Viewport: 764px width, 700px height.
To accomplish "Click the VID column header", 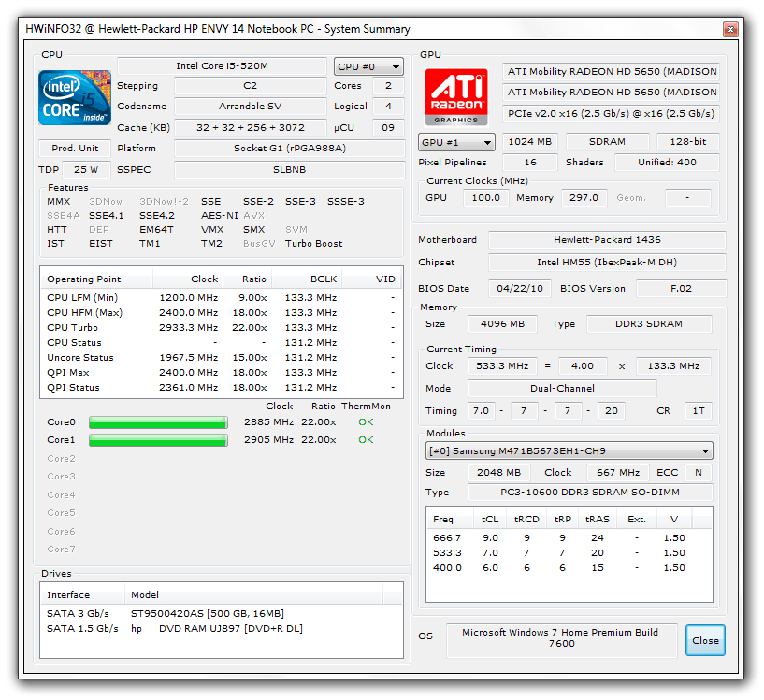I will [372, 279].
